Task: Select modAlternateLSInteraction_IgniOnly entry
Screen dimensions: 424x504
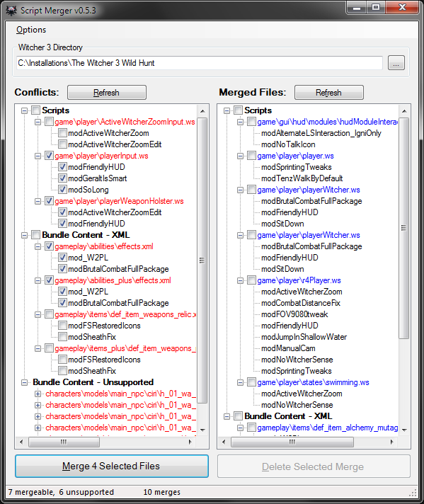Action: click(321, 133)
